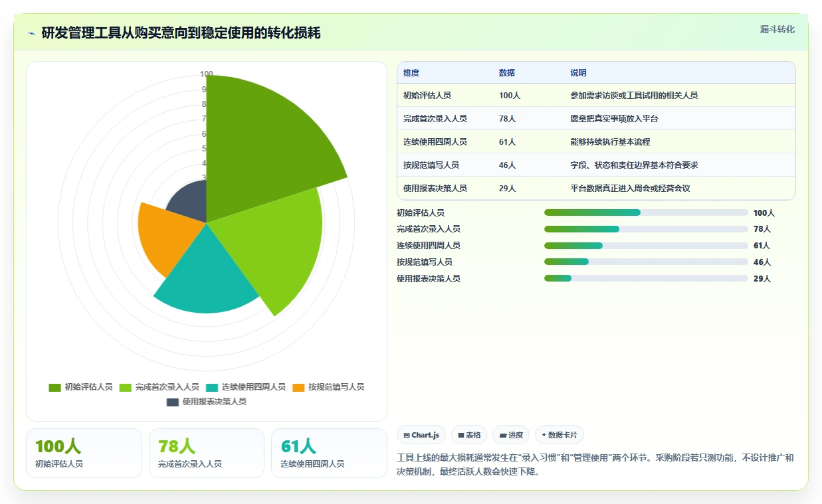Click the Chart.js tag
The image size is (822, 504).
point(421,435)
